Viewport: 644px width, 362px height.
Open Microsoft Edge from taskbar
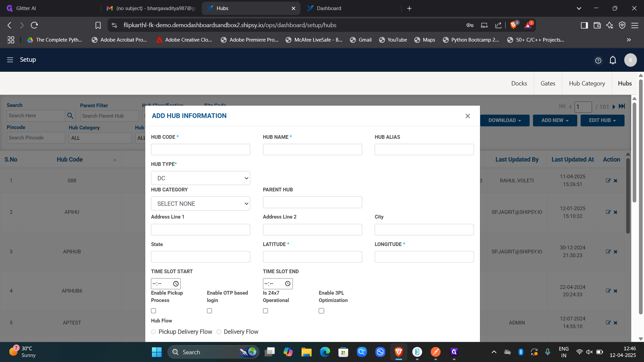pyautogui.click(x=325, y=352)
